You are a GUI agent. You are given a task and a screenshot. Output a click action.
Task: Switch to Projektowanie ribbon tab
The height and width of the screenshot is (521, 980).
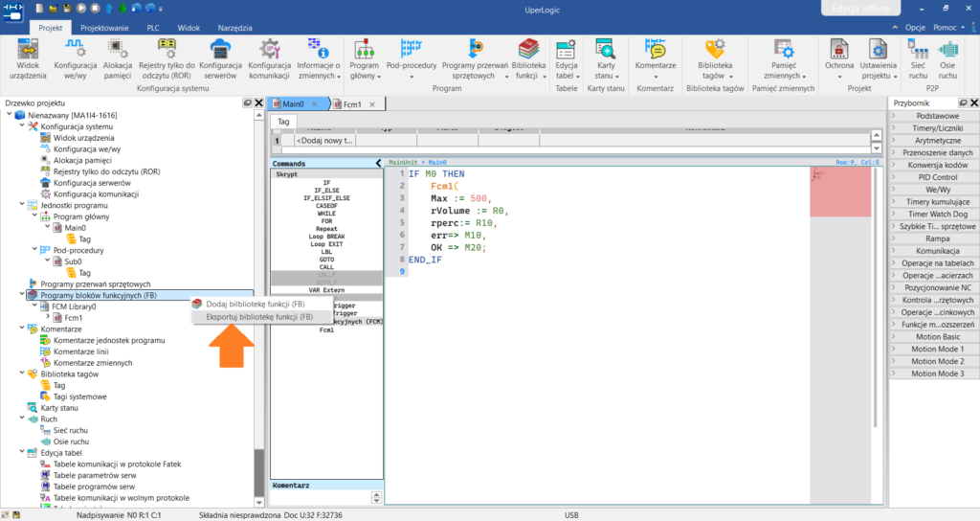coord(104,28)
